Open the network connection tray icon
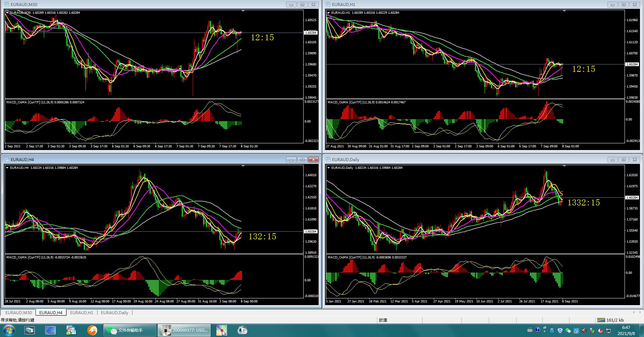Viewport: 644px width, 337px height. point(608,331)
